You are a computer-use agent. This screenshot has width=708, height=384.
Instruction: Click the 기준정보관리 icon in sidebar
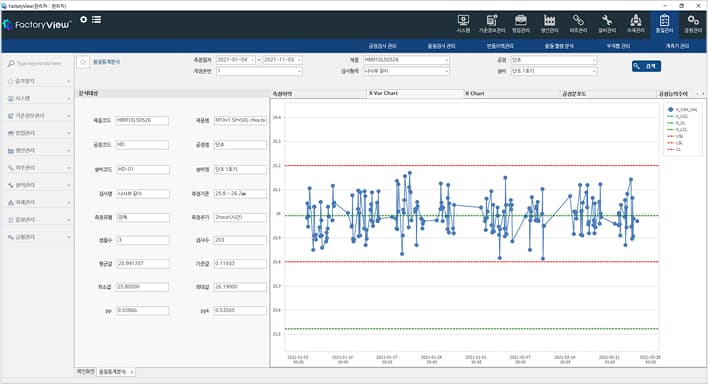10,116
